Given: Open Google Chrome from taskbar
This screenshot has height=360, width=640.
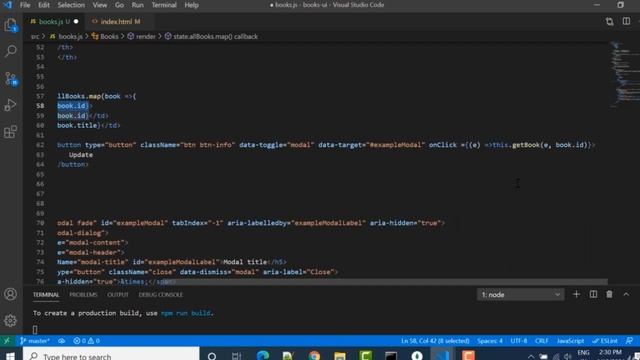Looking at the screenshot, I should tap(314, 356).
